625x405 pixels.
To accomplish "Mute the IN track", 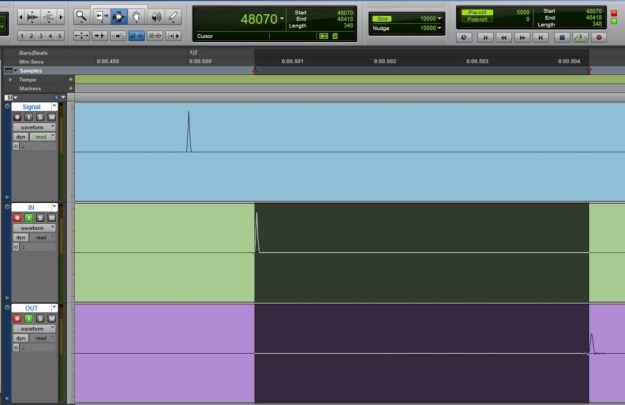I will (52, 218).
